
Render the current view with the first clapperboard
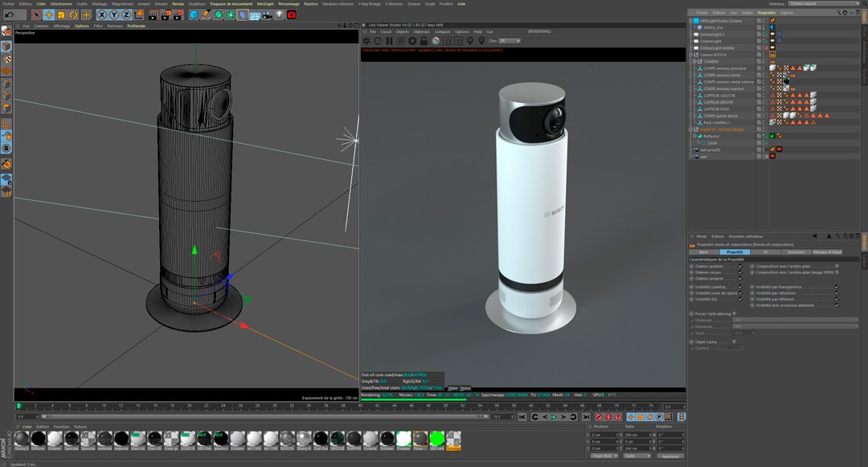pyautogui.click(x=153, y=15)
